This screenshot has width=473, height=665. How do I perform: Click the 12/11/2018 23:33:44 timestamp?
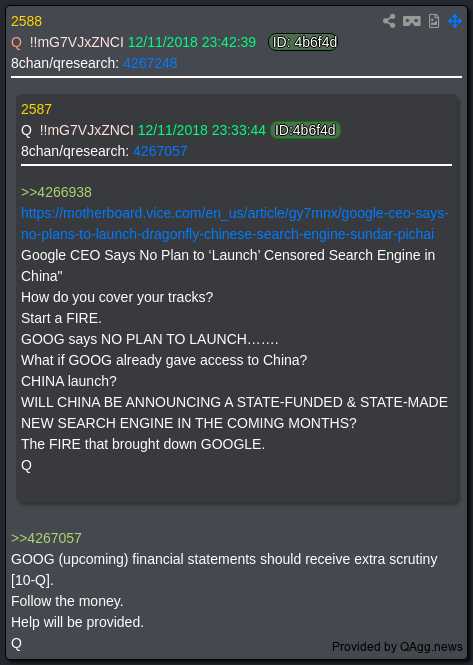point(202,130)
